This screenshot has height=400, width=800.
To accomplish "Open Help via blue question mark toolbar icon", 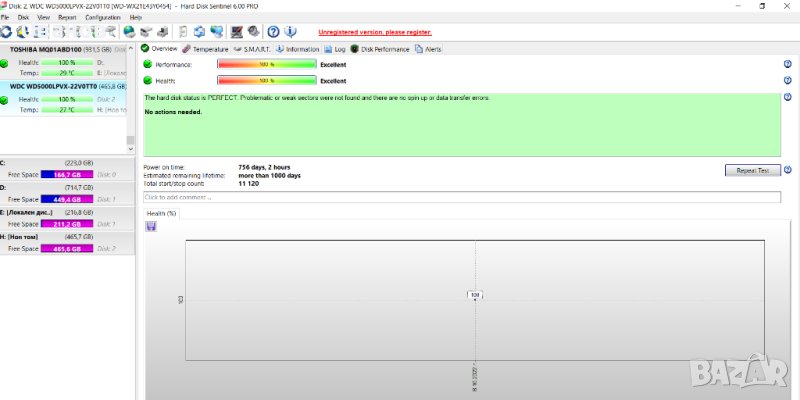I will click(x=273, y=32).
